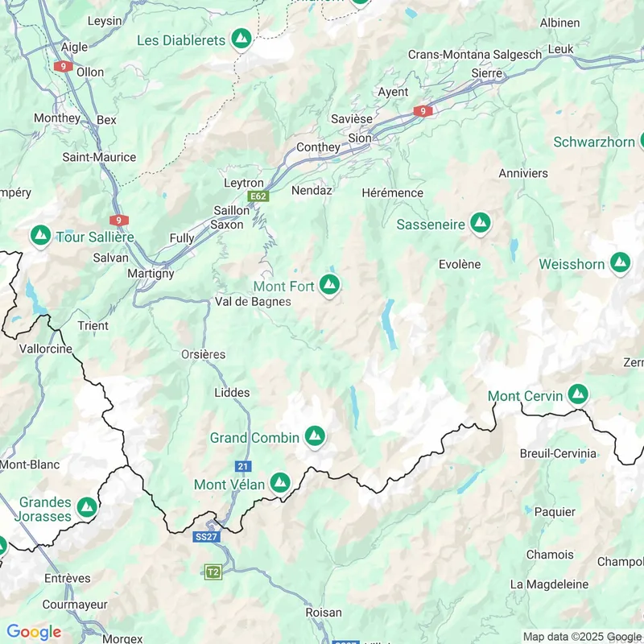Click the E62 highway shield
Viewport: 644px width, 644px height.
(x=258, y=196)
